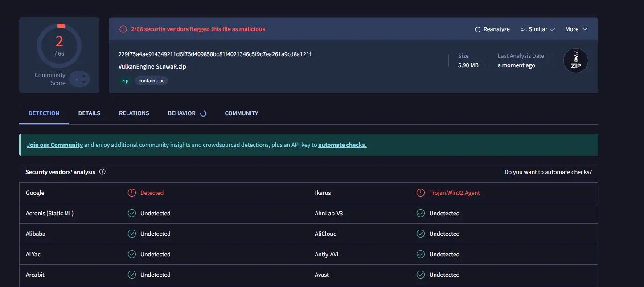Vote using the Community Score toggle

click(80, 79)
